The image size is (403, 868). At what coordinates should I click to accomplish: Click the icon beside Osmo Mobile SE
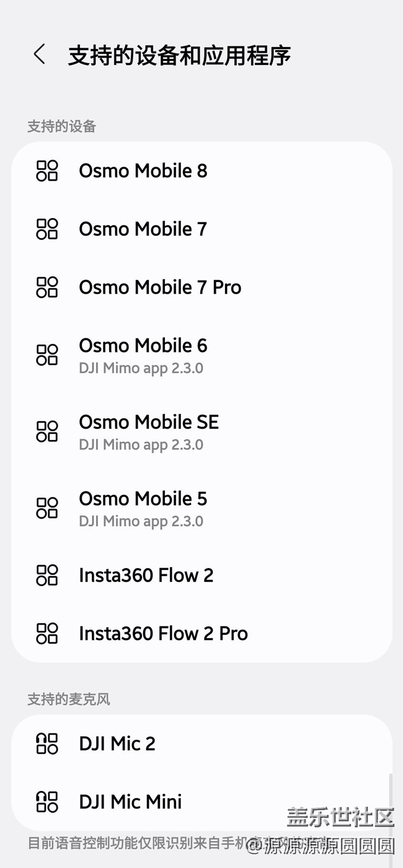click(47, 431)
